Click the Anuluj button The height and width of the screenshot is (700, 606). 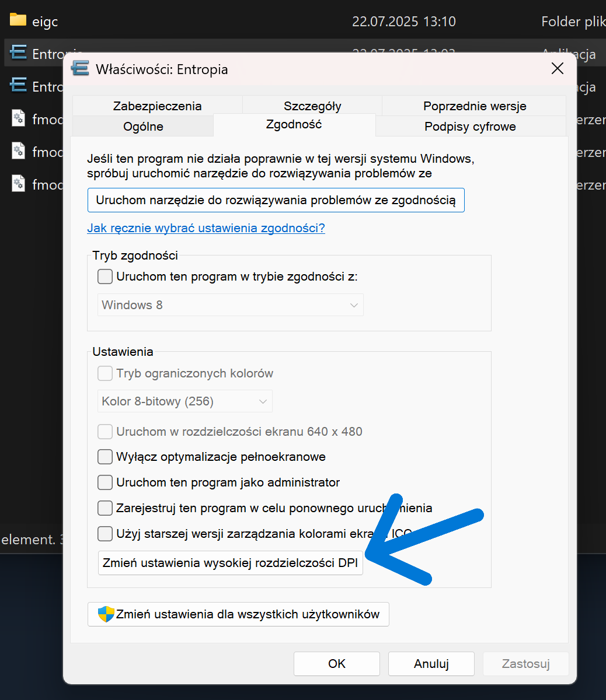(x=431, y=664)
